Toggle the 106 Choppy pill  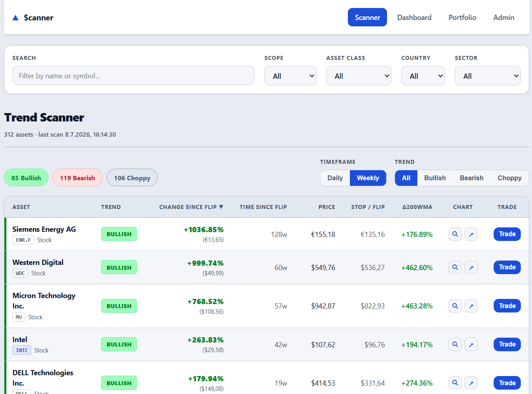[132, 178]
